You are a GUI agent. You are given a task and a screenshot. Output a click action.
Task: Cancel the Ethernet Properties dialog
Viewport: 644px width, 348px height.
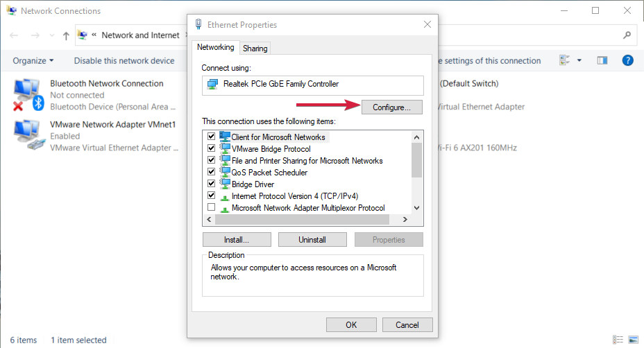[x=407, y=324]
